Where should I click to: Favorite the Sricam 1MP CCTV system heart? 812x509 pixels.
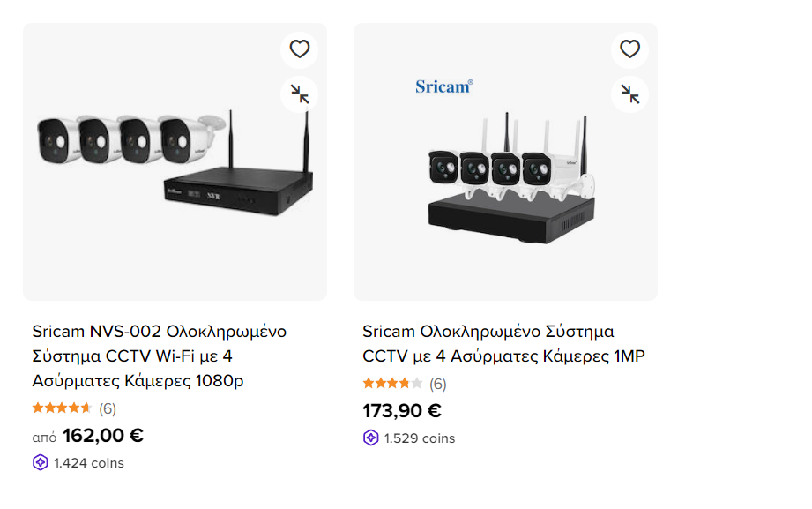coord(629,49)
